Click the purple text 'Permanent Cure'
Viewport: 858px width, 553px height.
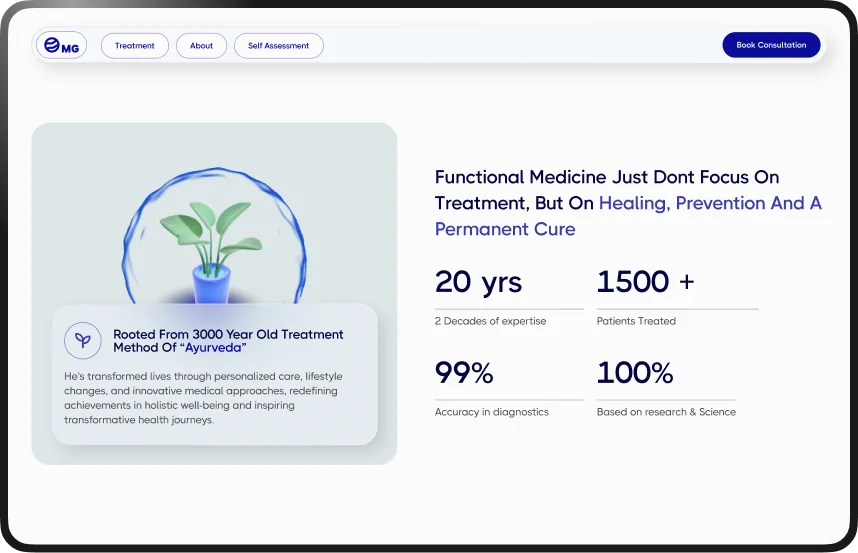(505, 229)
